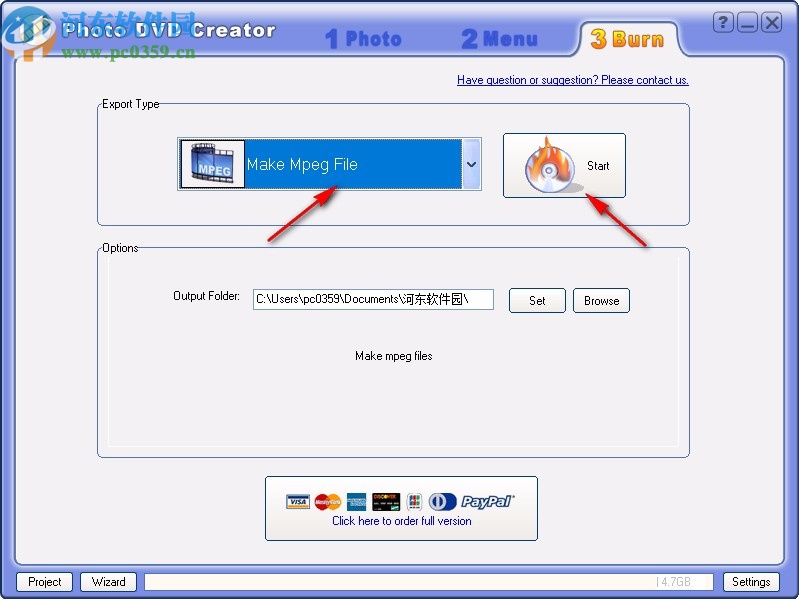Click the Output Folder path field

(373, 299)
